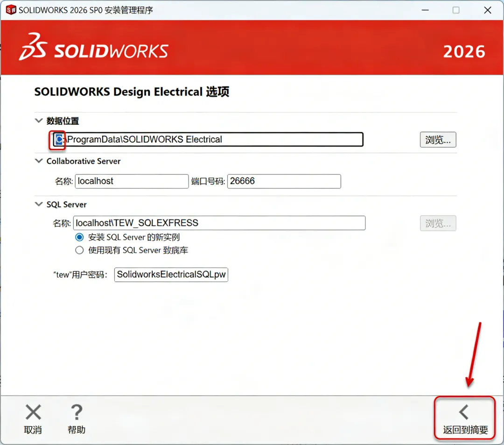The width and height of the screenshot is (504, 445).
Task: Collapse the data location section chevron
Action: (x=39, y=120)
